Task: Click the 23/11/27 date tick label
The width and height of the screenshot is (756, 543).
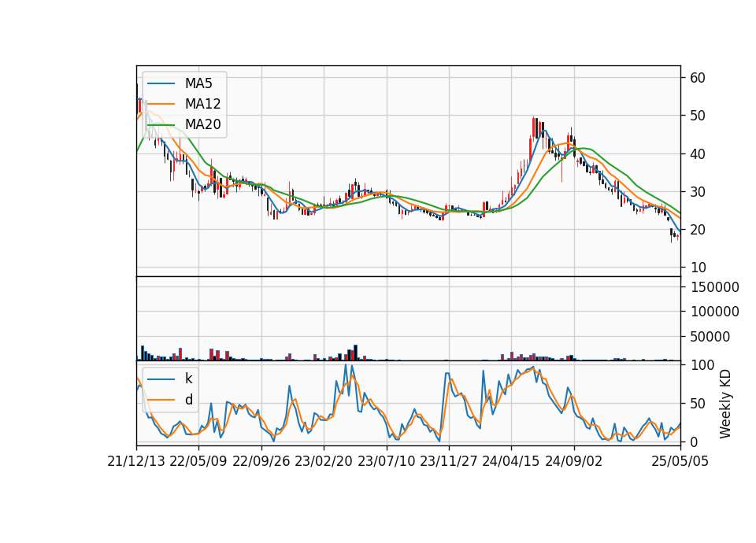Action: (x=449, y=462)
